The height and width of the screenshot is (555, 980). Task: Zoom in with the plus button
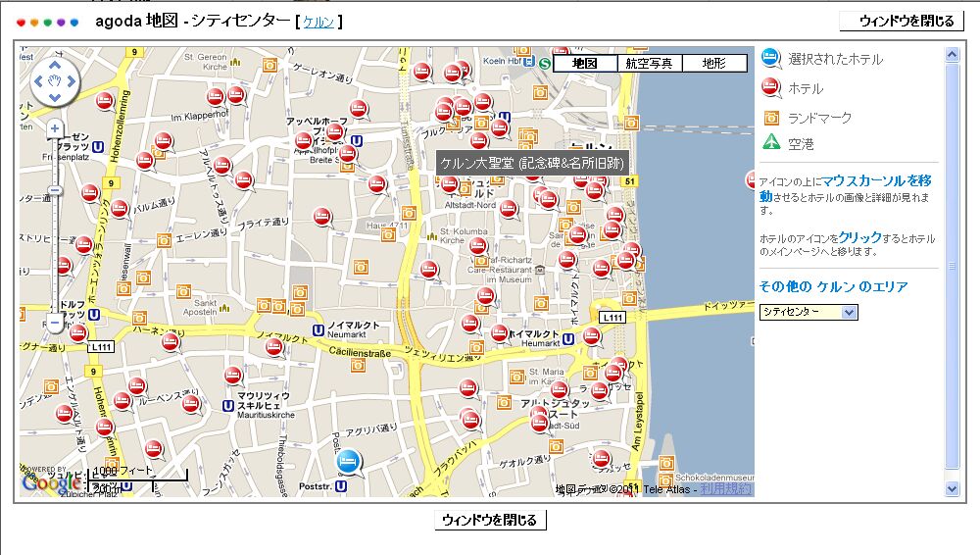coord(55,128)
